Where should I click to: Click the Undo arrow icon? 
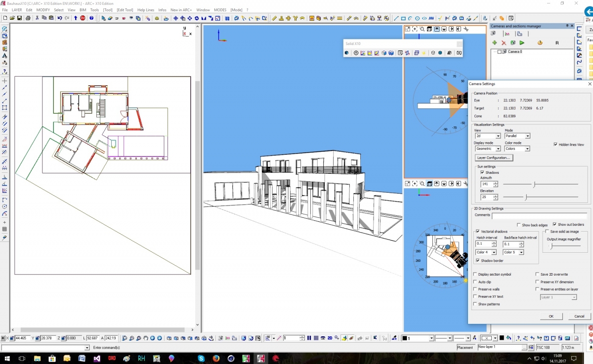point(60,18)
